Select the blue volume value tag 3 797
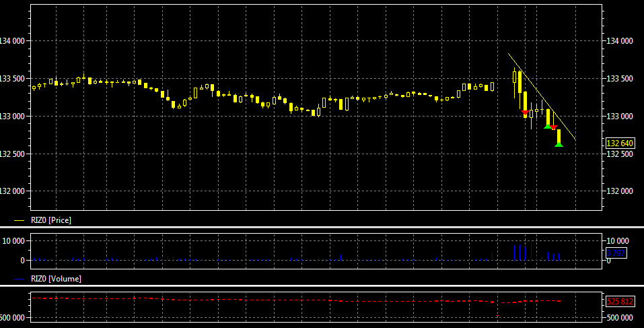The image size is (644, 328). [616, 253]
